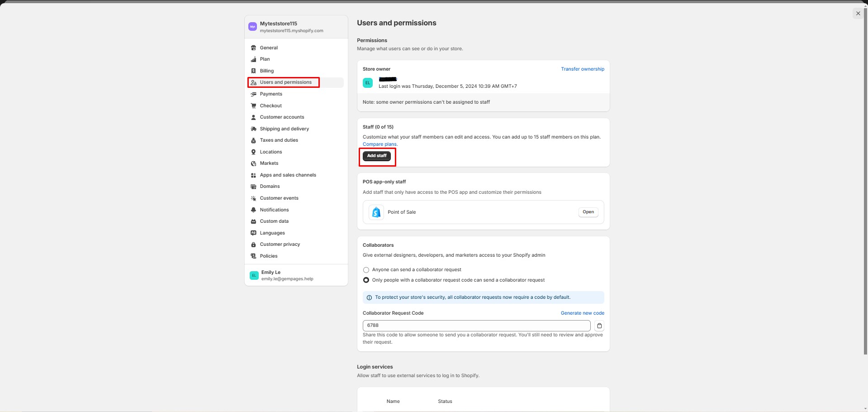Image resolution: width=868 pixels, height=412 pixels.
Task: Click the Collaborator Request Code field
Action: tap(476, 326)
